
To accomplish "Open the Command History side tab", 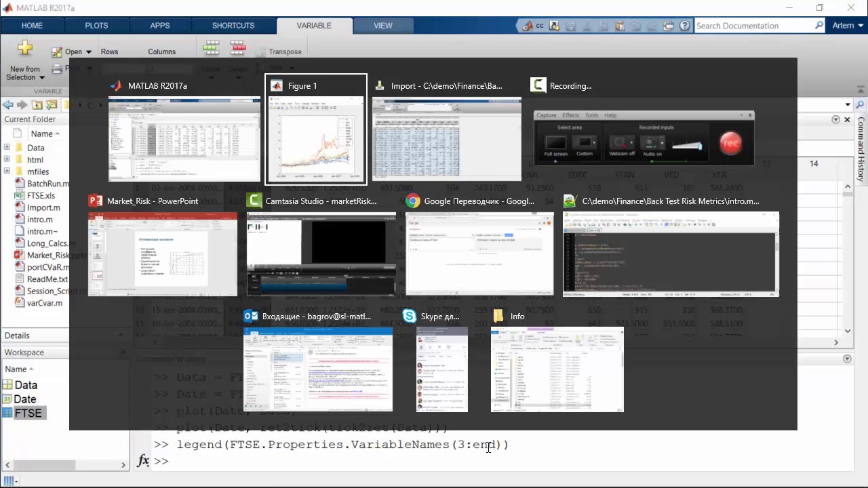I will [x=861, y=149].
